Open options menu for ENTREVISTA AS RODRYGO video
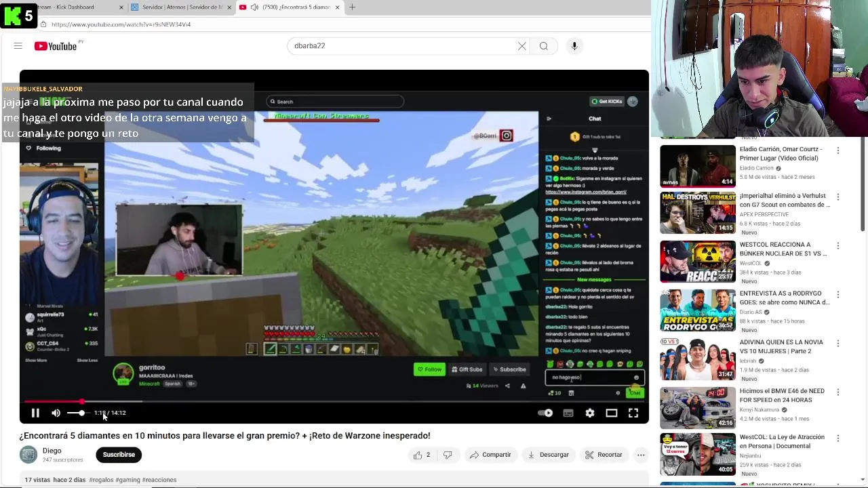Screen dimensions: 868x488 (838, 295)
